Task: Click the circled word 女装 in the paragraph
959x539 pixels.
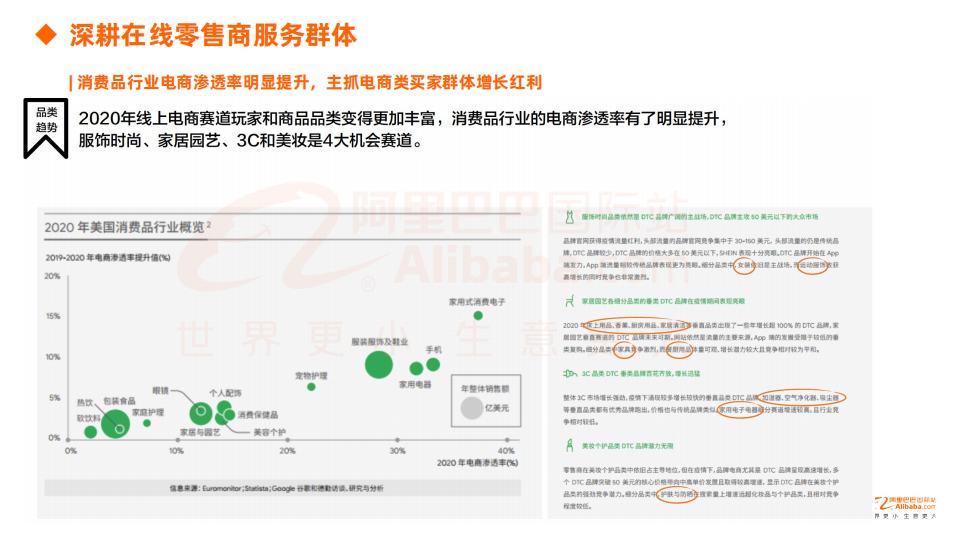Action: pyautogui.click(x=744, y=266)
